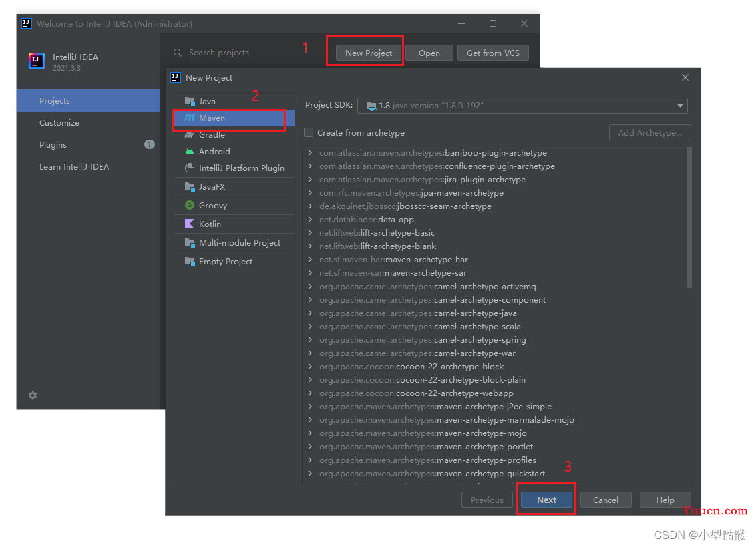Enable Create from archetype checkbox
This screenshot has width=756, height=547.
[309, 132]
